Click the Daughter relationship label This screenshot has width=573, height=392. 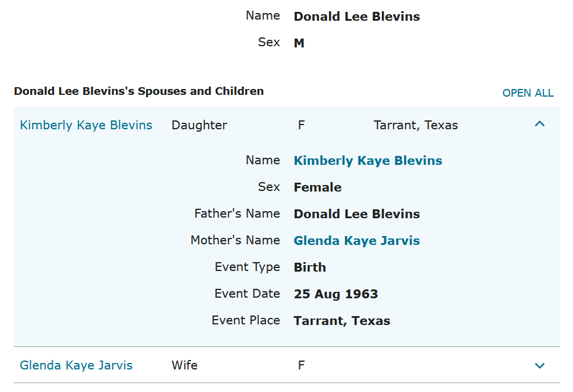point(199,125)
